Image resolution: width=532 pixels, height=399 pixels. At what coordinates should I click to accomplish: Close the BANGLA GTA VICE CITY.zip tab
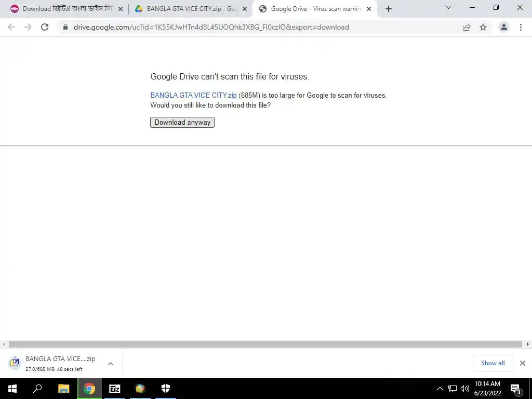click(x=245, y=9)
